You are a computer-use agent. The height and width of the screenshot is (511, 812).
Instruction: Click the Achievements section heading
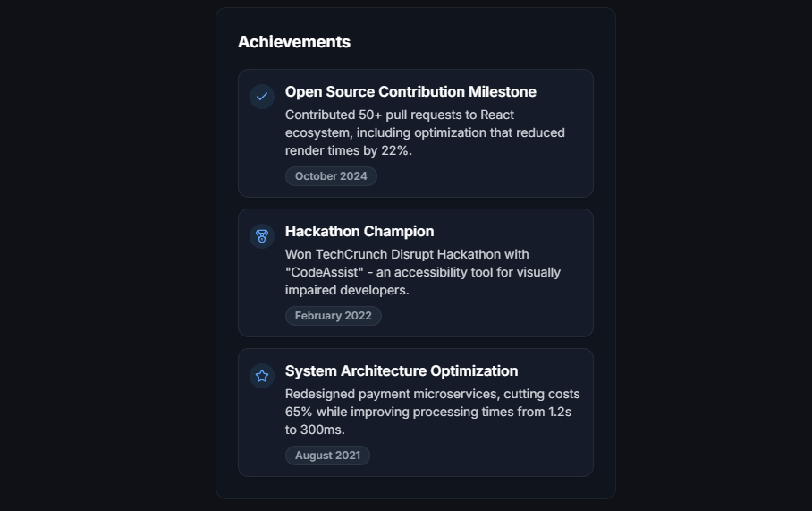(x=294, y=42)
